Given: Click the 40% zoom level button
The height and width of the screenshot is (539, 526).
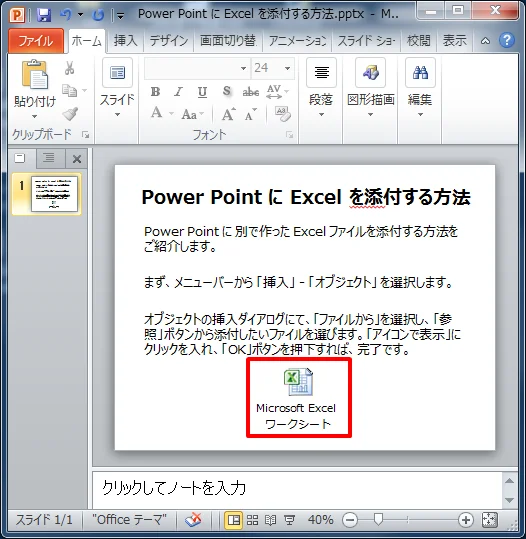Looking at the screenshot, I should 320,520.
